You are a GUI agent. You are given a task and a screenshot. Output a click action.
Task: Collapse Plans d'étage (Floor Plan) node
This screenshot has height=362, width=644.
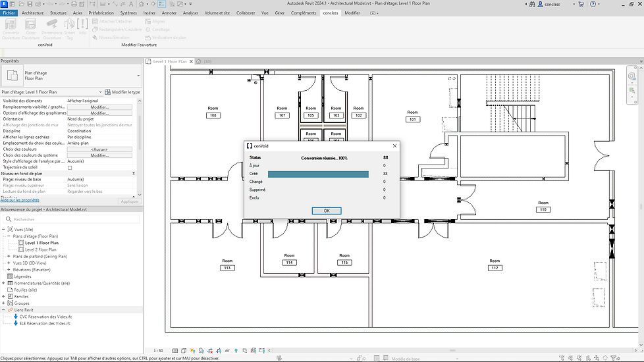click(x=9, y=236)
